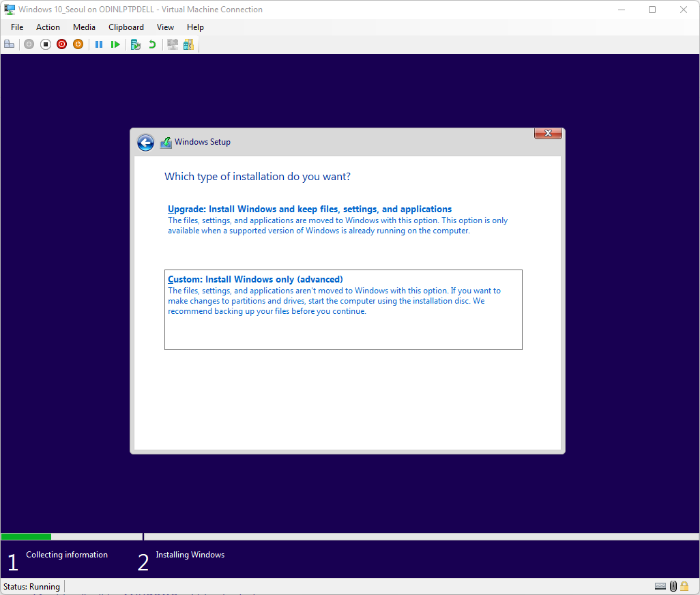Open the Clipboard menu

coord(126,27)
